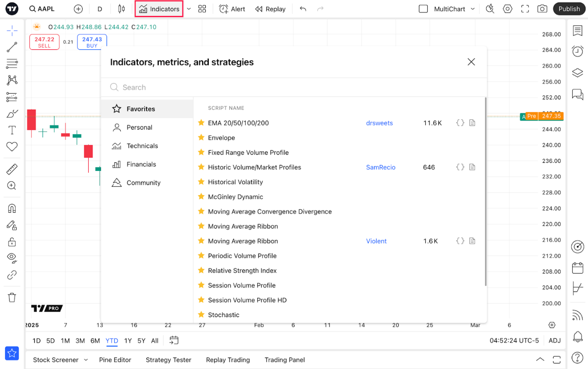Open the Fibonacci retracement tools
Viewport: 588px width, 369px height.
12,64
